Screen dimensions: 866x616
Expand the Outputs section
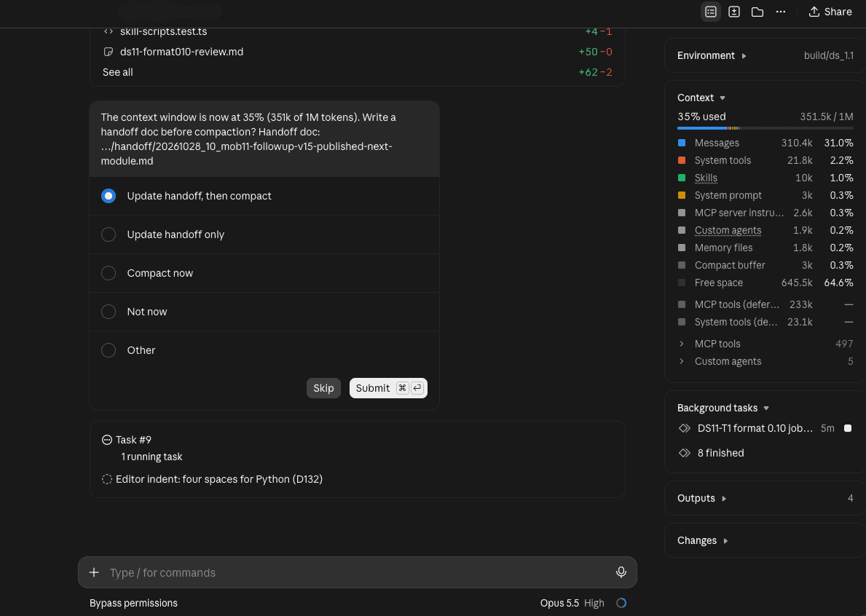(x=702, y=499)
